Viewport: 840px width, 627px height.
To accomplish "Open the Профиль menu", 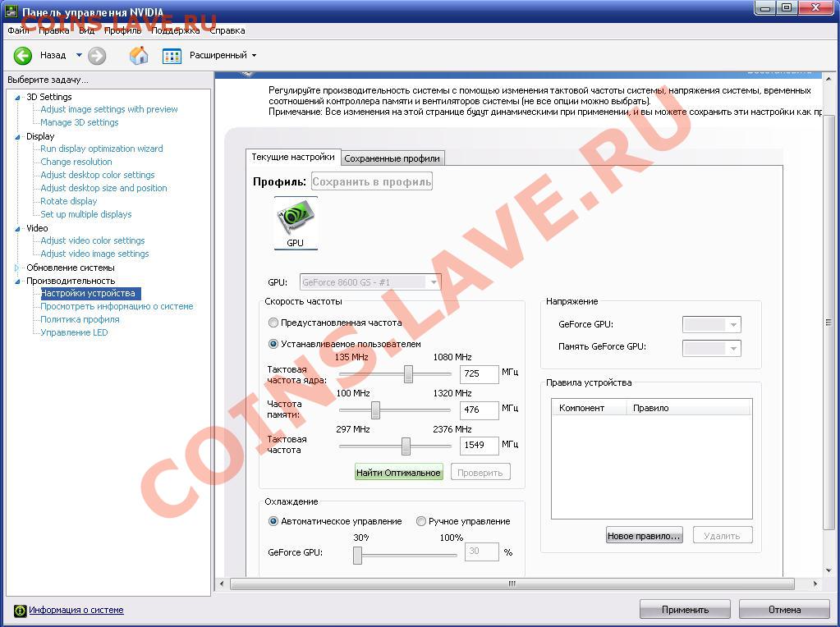I will click(x=122, y=30).
